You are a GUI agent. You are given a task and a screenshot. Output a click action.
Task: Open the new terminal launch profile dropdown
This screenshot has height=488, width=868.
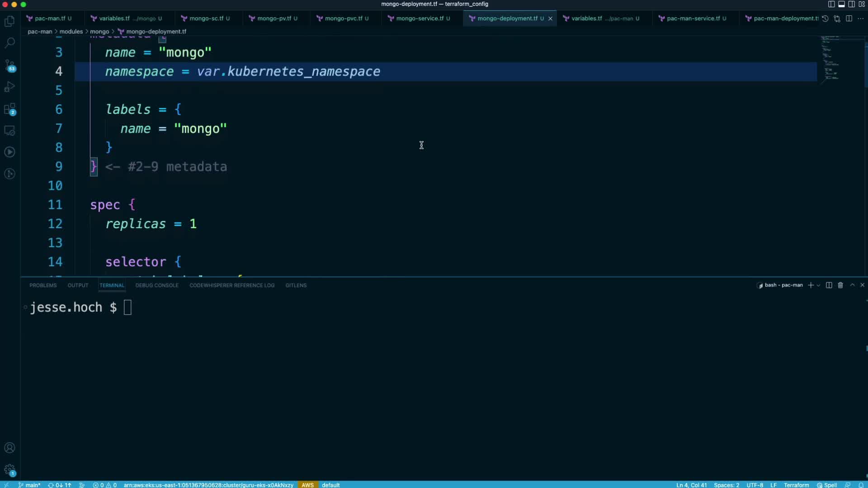818,285
